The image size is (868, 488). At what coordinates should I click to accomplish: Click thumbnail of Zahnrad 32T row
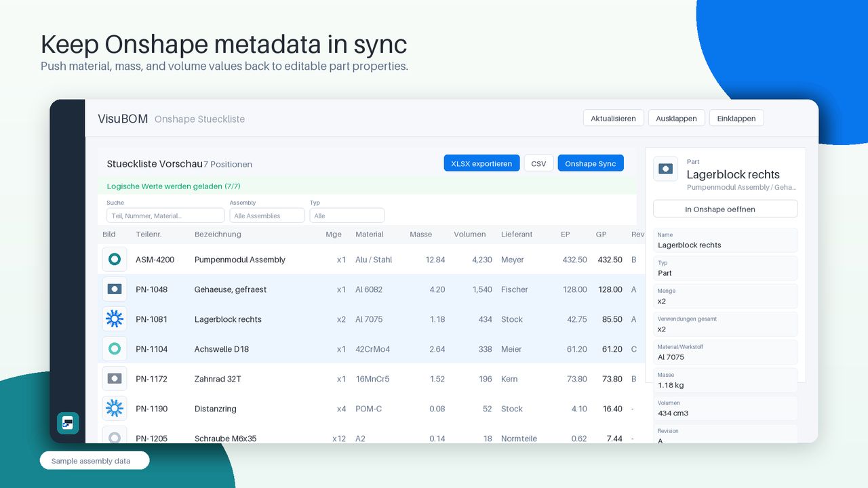pos(115,379)
